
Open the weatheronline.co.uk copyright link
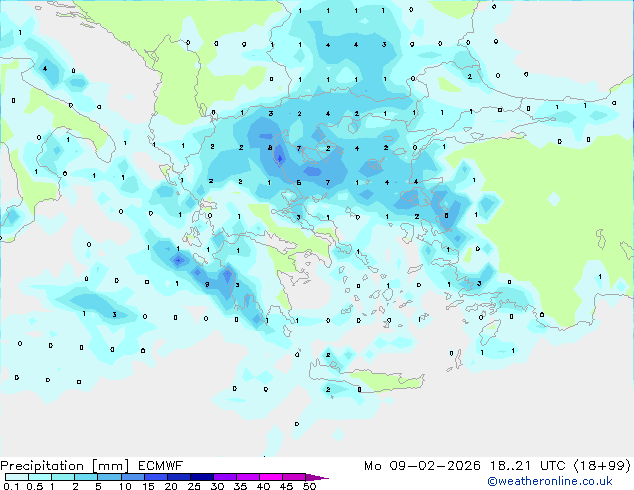click(x=549, y=481)
